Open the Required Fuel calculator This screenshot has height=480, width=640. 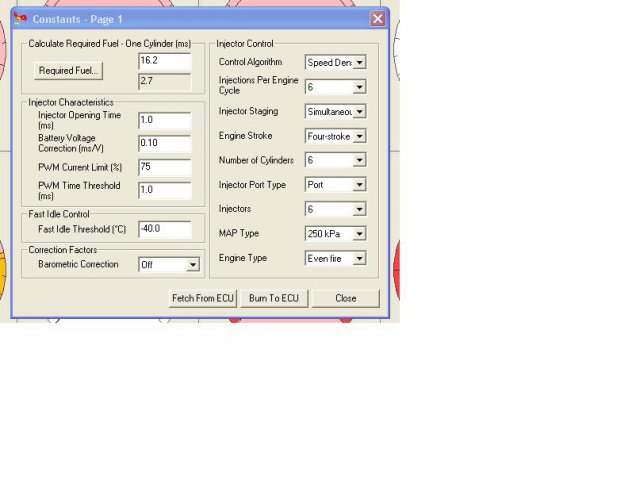(x=69, y=71)
